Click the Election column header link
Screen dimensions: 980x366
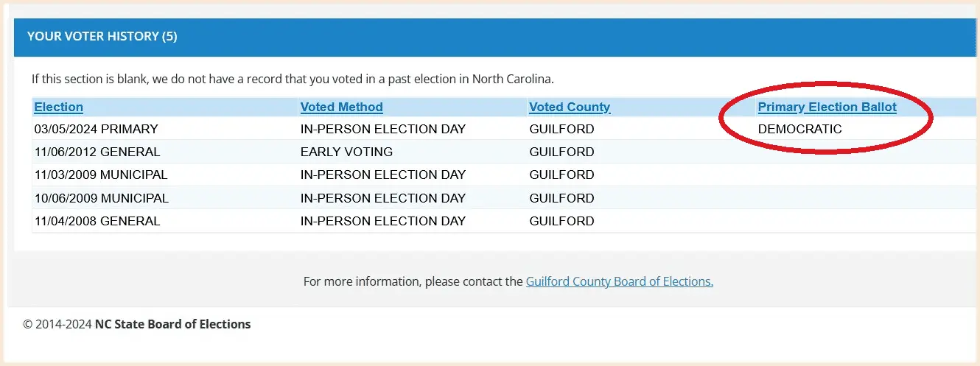tap(59, 107)
